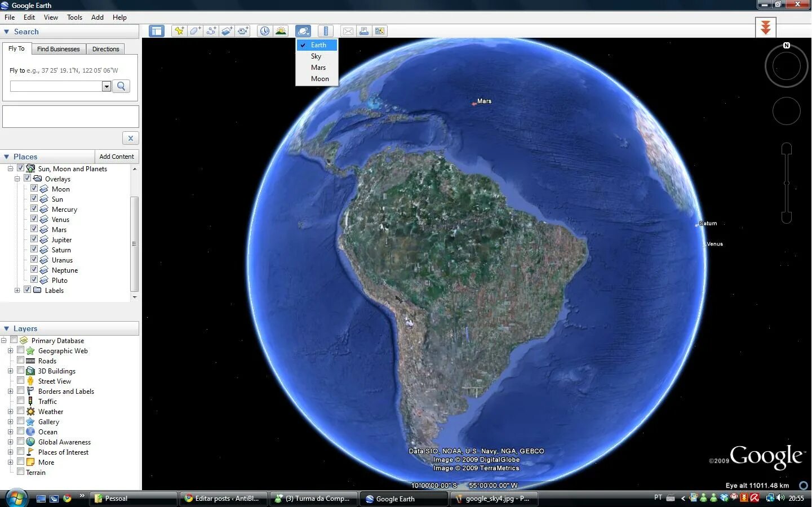Click the Chrome quick-launch icon in the taskbar
This screenshot has height=507, width=812.
click(67, 499)
